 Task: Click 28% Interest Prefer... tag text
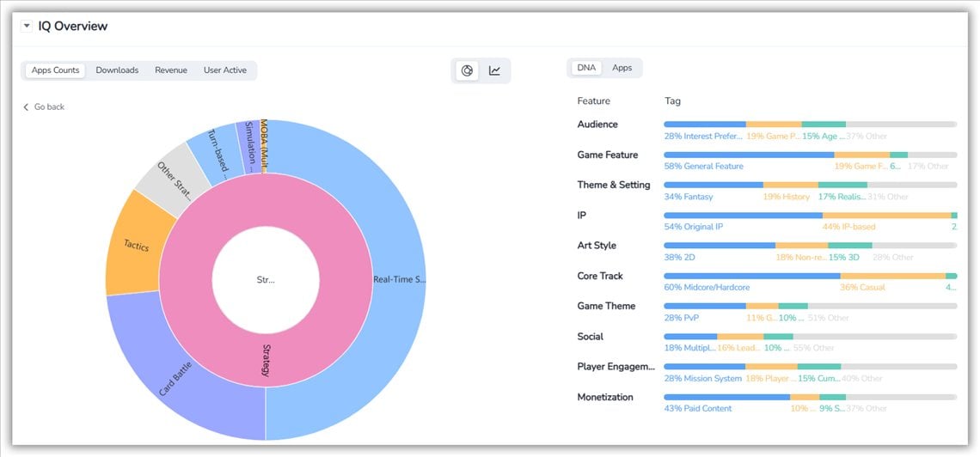(704, 136)
